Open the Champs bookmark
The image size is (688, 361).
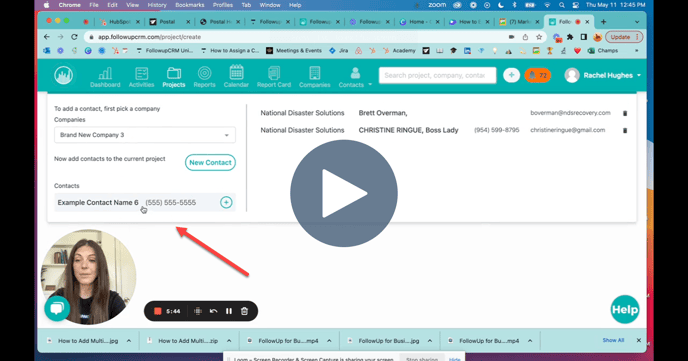(x=603, y=51)
